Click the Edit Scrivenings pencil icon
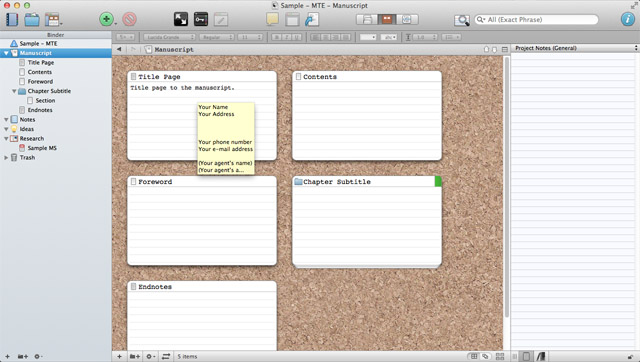This screenshot has height=362, width=640. pos(221,19)
